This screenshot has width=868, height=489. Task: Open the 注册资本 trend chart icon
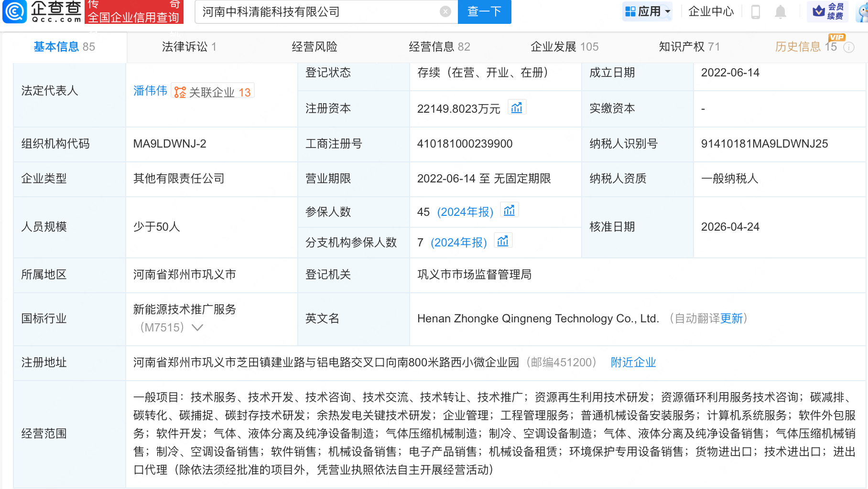coord(517,107)
